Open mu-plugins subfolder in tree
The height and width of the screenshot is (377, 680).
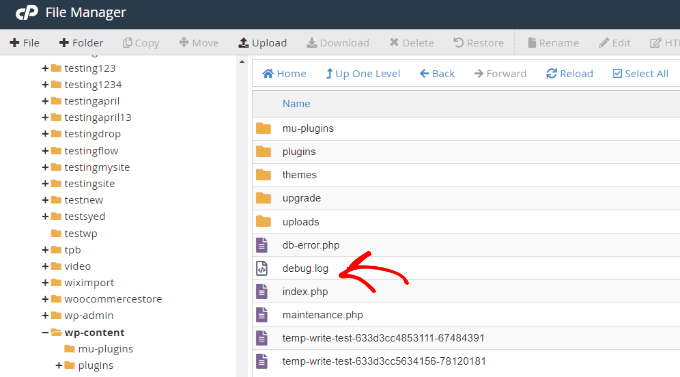105,349
